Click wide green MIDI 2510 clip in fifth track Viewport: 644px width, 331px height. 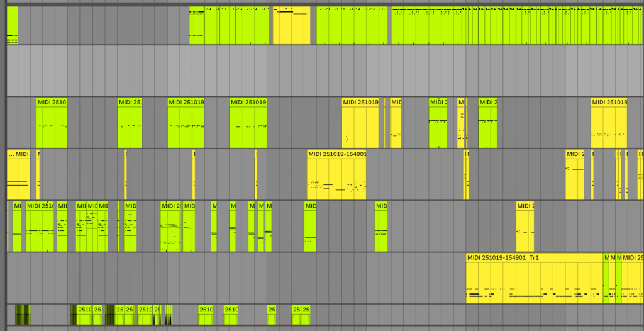[x=40, y=226]
